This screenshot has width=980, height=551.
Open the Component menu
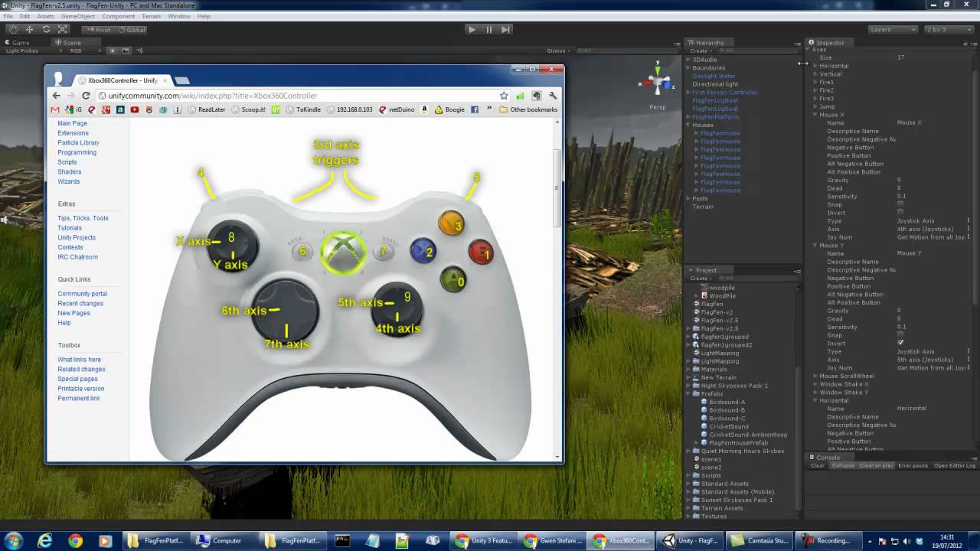[x=118, y=16]
